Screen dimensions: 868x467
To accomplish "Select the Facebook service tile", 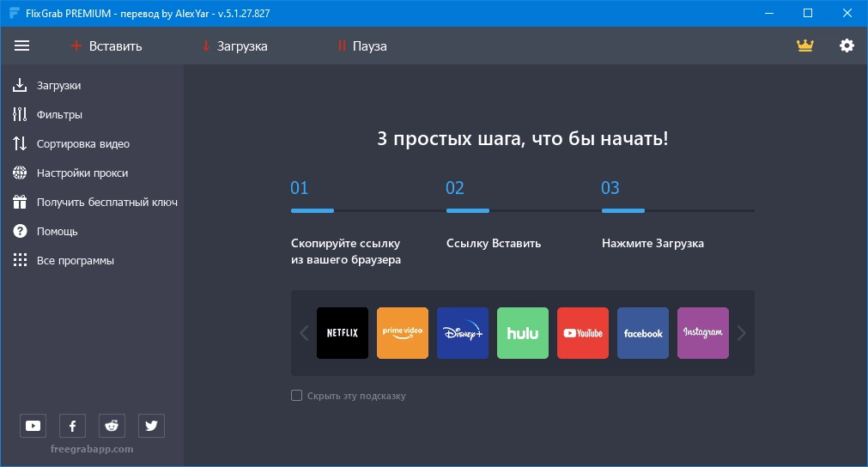I will point(643,333).
